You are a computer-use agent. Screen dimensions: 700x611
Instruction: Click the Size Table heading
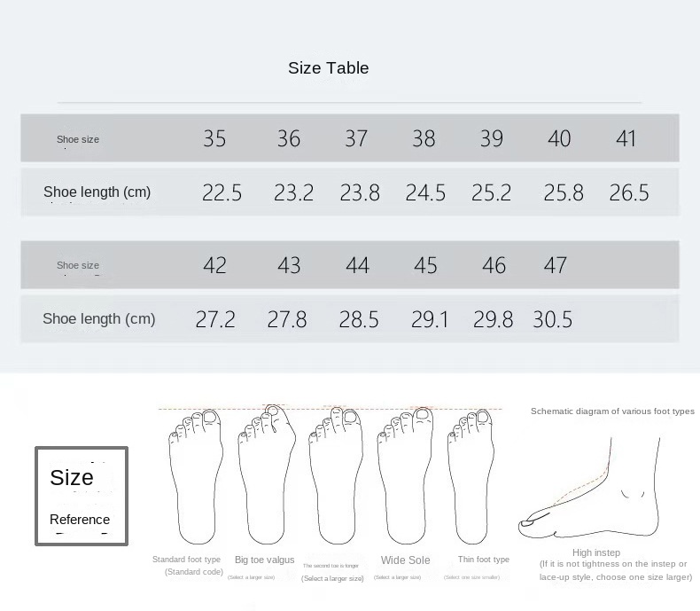[328, 68]
